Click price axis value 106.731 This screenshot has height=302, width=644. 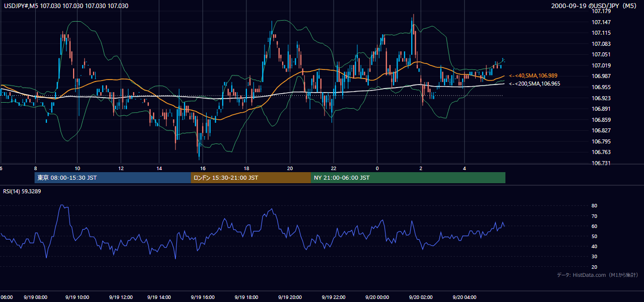(602, 163)
